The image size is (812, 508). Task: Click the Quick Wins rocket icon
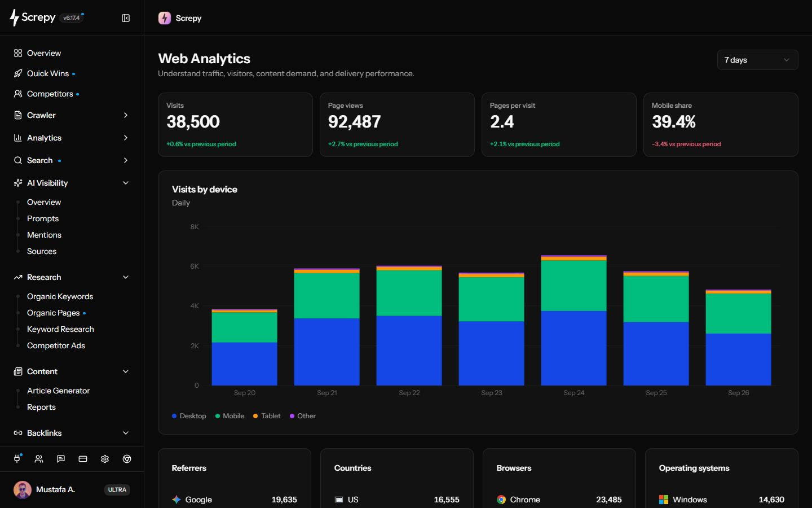click(18, 73)
